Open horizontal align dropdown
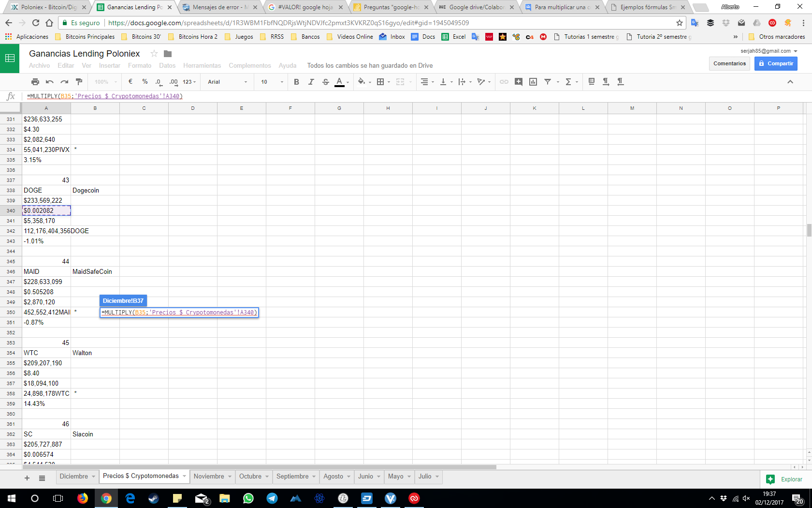The width and height of the screenshot is (812, 508). [x=427, y=82]
